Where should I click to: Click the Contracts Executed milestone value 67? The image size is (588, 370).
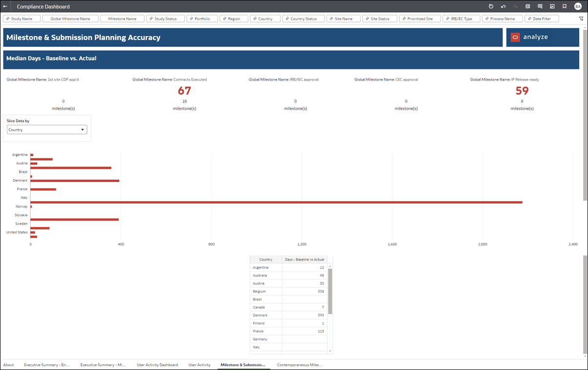pyautogui.click(x=184, y=91)
